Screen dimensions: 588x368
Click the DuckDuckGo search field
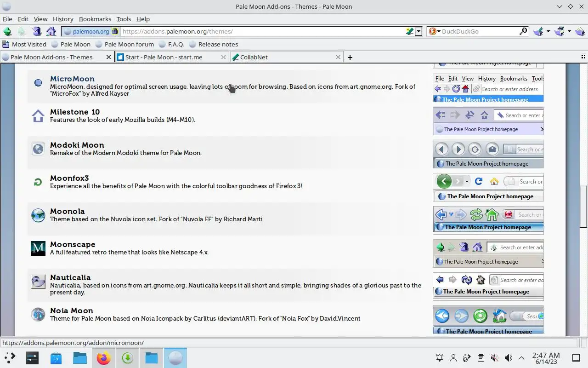coord(480,31)
